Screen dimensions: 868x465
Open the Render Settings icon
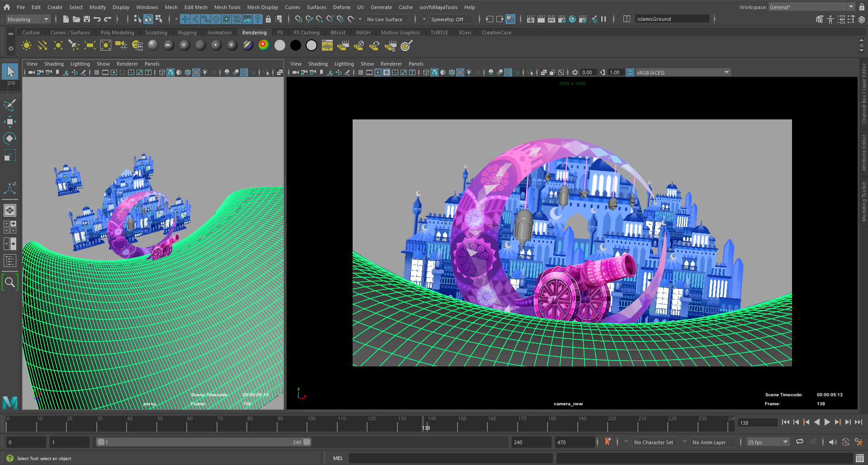tap(562, 19)
